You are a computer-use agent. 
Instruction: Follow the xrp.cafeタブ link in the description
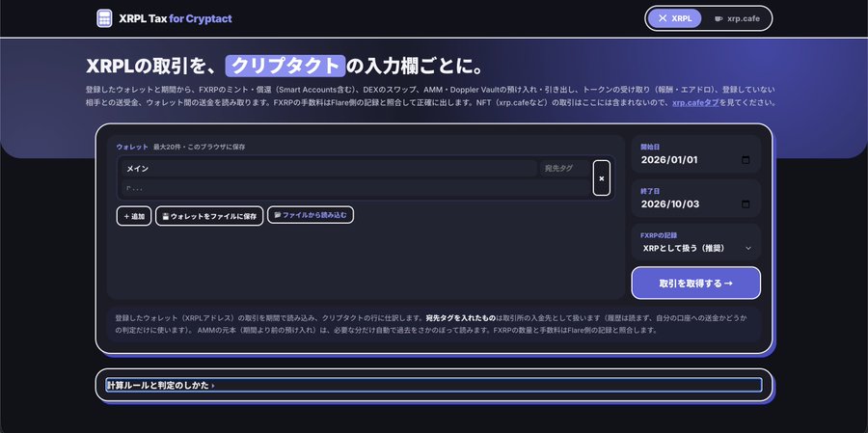click(x=695, y=103)
